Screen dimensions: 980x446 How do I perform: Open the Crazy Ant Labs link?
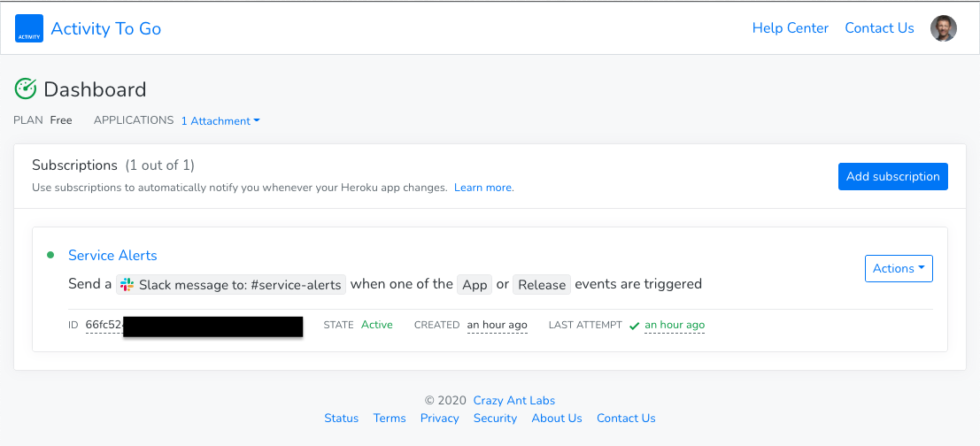513,400
